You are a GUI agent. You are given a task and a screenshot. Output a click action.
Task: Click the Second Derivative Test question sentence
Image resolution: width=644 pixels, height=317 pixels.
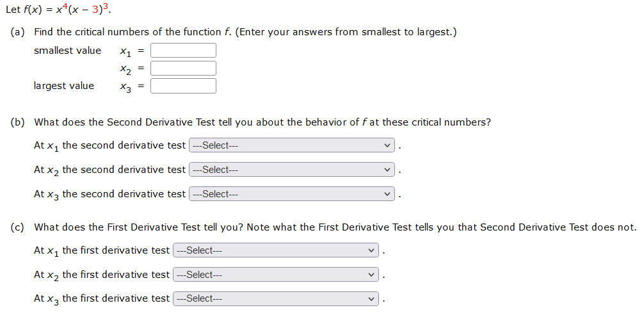(x=262, y=122)
